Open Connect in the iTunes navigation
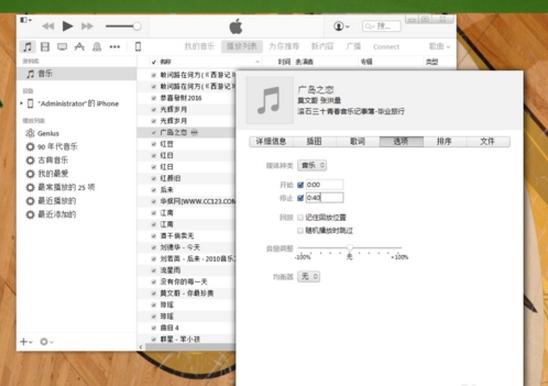This screenshot has width=548, height=386. (386, 47)
